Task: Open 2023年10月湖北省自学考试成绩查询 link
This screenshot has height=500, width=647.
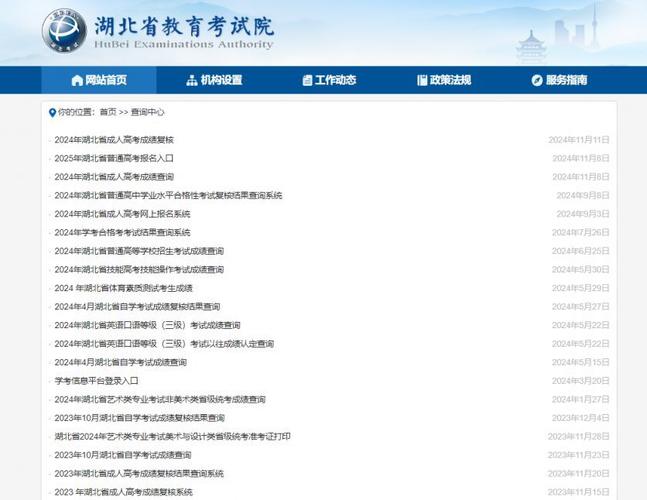Action: coord(123,455)
